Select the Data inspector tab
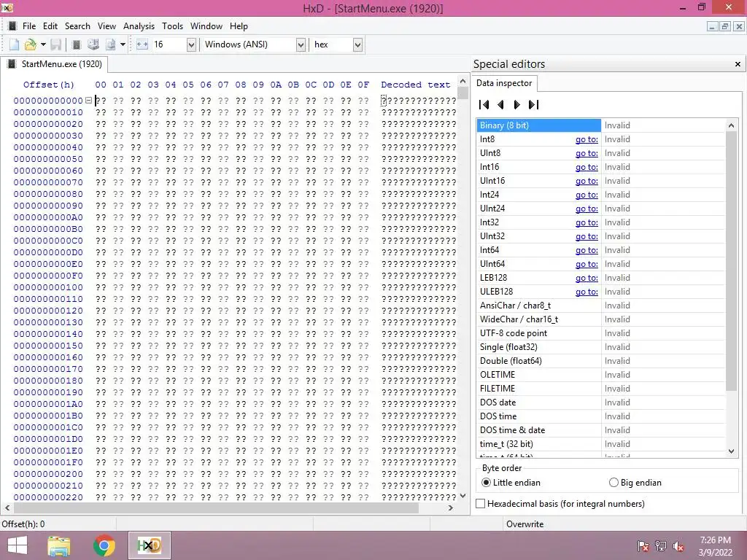 [x=504, y=83]
